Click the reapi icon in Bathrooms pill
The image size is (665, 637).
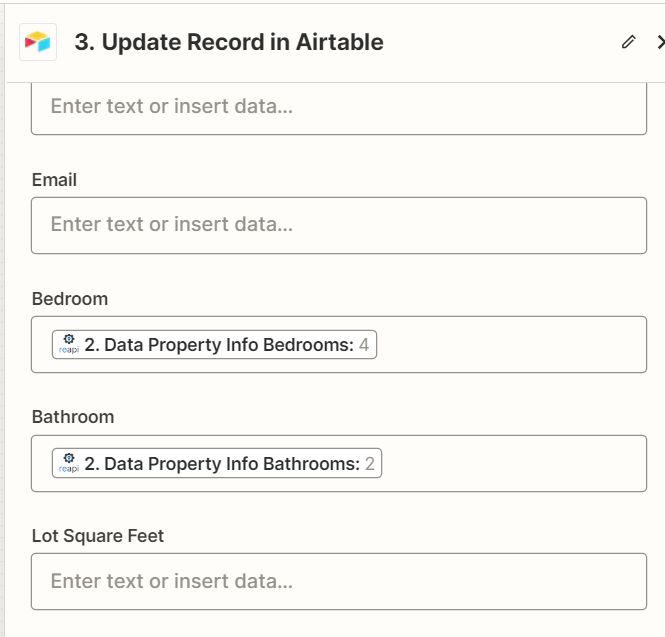point(69,463)
